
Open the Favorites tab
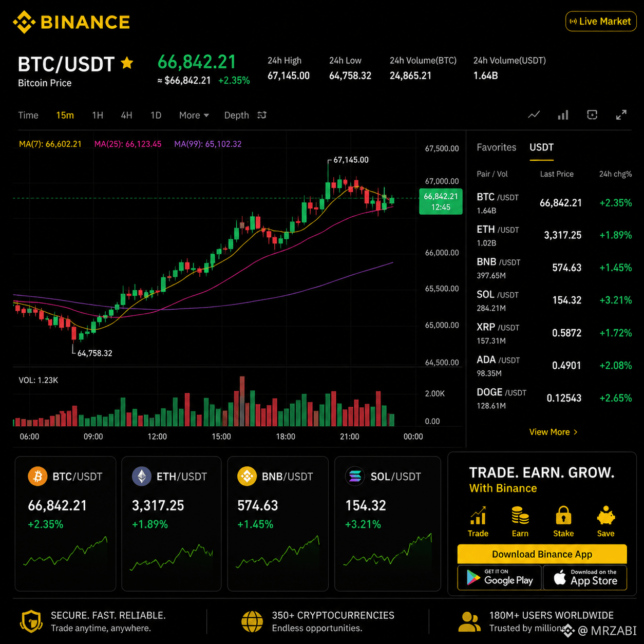point(496,147)
